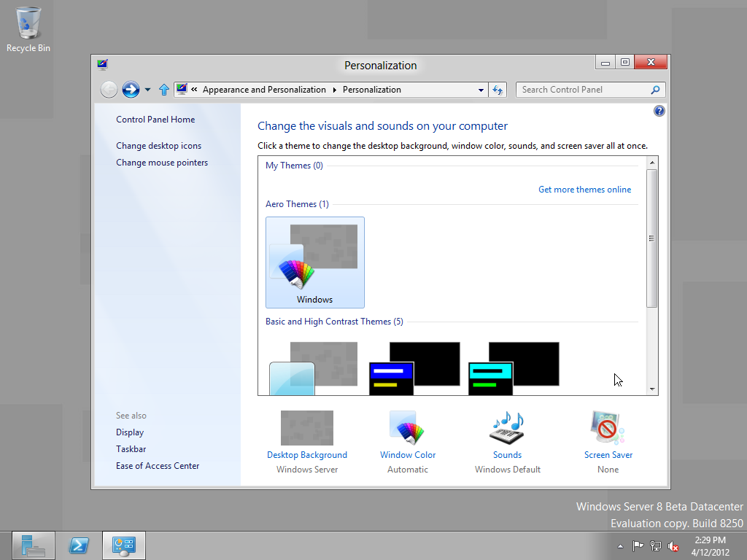Launch Windows PowerShell from the taskbar
This screenshot has height=560, width=747.
pyautogui.click(x=79, y=545)
